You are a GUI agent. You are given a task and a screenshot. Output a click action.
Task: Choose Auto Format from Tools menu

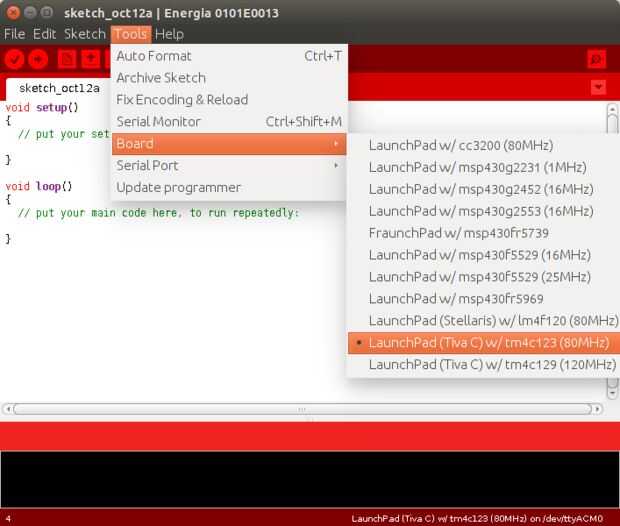(x=229, y=56)
